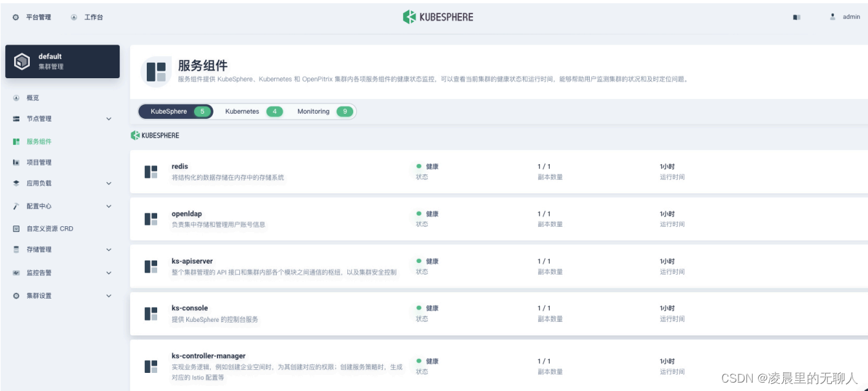The height and width of the screenshot is (391, 868).
Task: Click the ks-console component icon
Action: [x=151, y=314]
